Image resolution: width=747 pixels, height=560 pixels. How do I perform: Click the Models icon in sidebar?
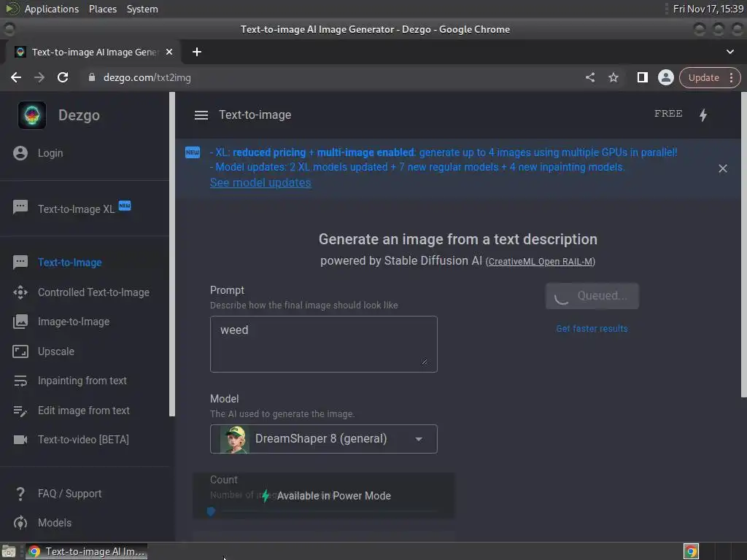point(20,523)
